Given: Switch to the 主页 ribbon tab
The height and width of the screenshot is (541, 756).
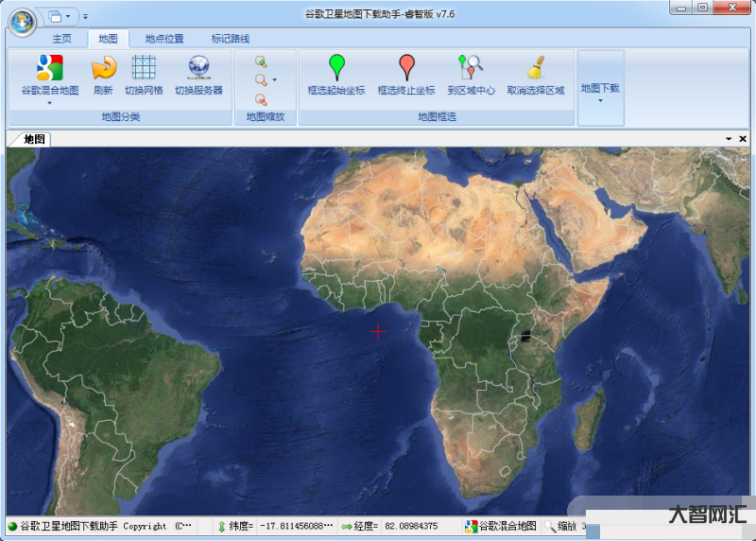Looking at the screenshot, I should pyautogui.click(x=61, y=39).
